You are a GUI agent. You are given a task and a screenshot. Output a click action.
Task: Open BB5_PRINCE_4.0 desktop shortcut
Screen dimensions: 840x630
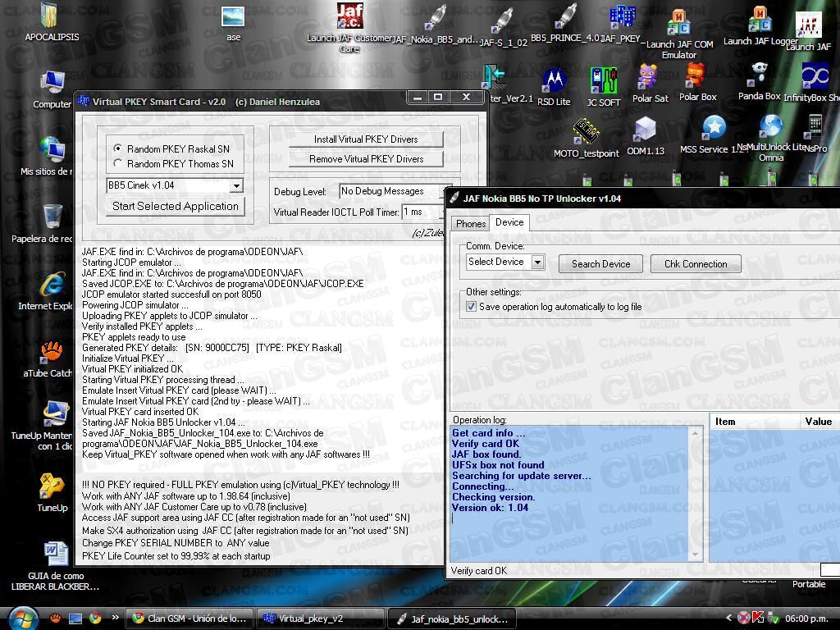click(x=565, y=16)
